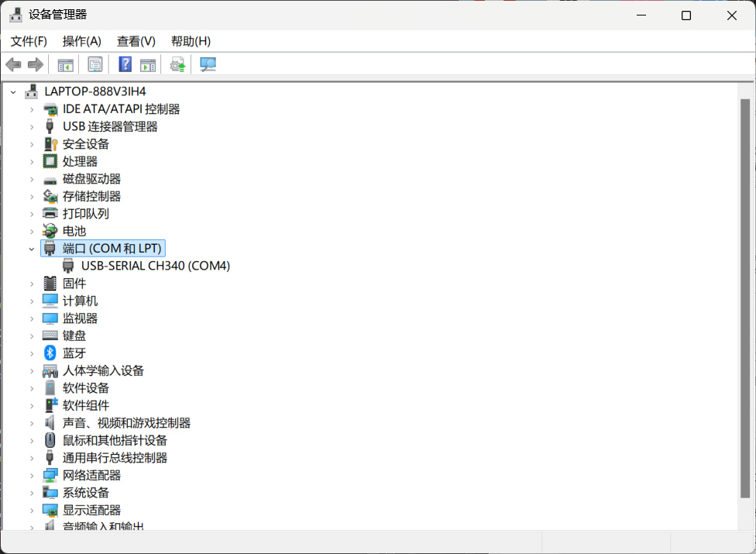Select the 网络适配器 label
Screen dimensions: 756x554
91,476
